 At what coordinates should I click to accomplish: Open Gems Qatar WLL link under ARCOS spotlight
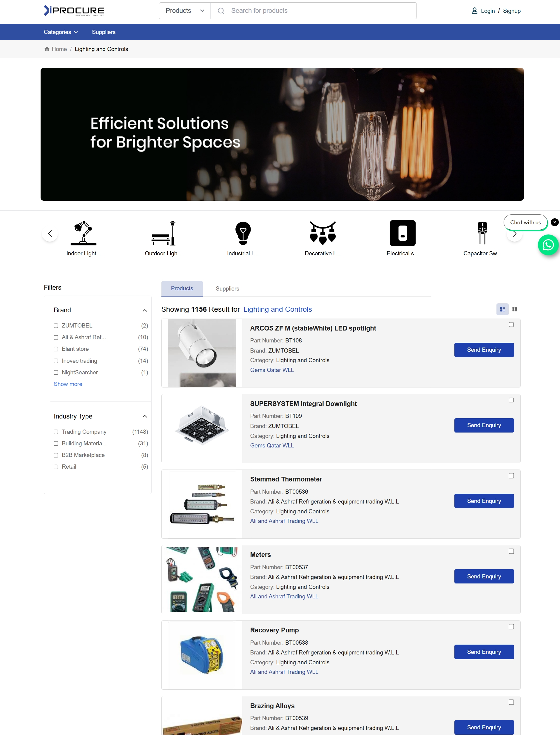coord(272,370)
